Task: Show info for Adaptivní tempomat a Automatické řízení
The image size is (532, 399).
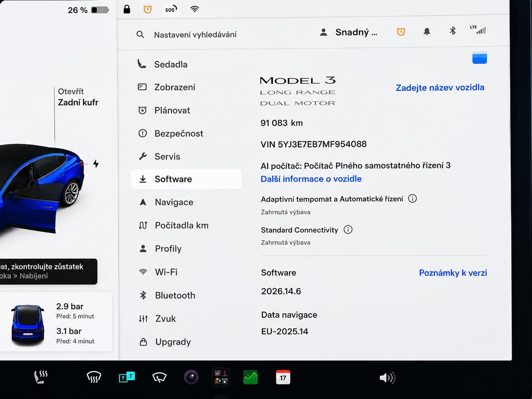Action: pos(412,198)
